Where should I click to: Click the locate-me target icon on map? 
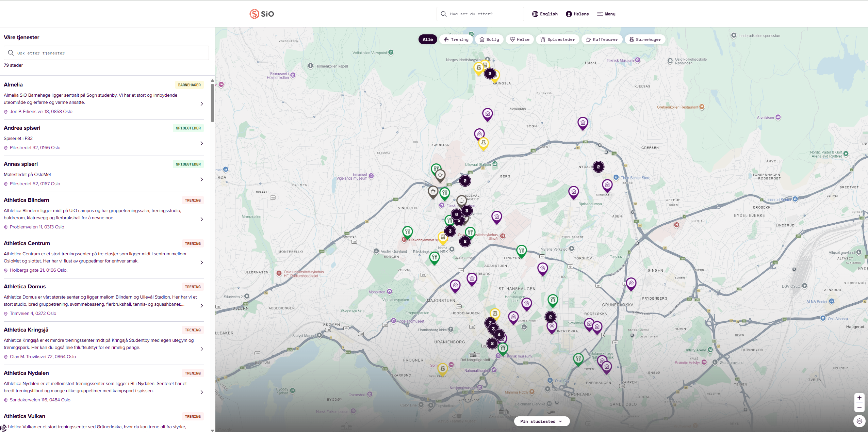[x=859, y=421]
